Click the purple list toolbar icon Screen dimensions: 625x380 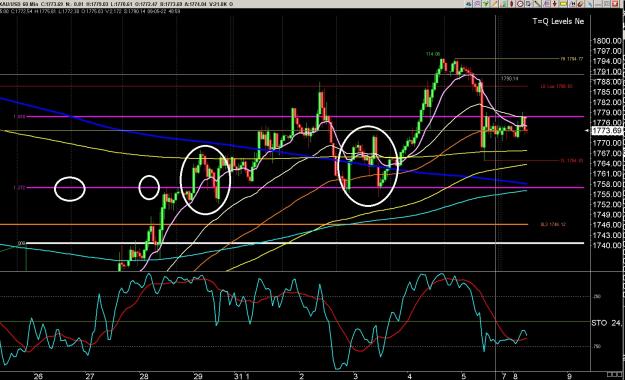pos(546,4)
